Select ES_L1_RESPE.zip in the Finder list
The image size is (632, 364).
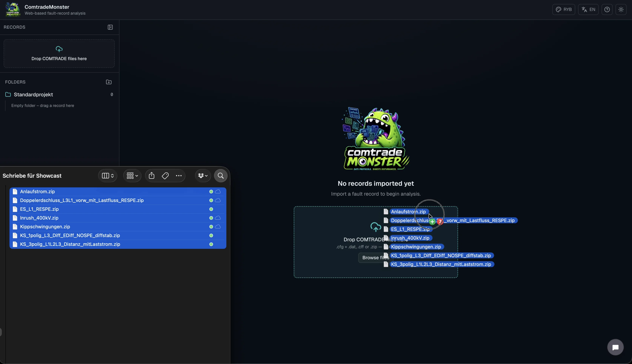point(118,209)
